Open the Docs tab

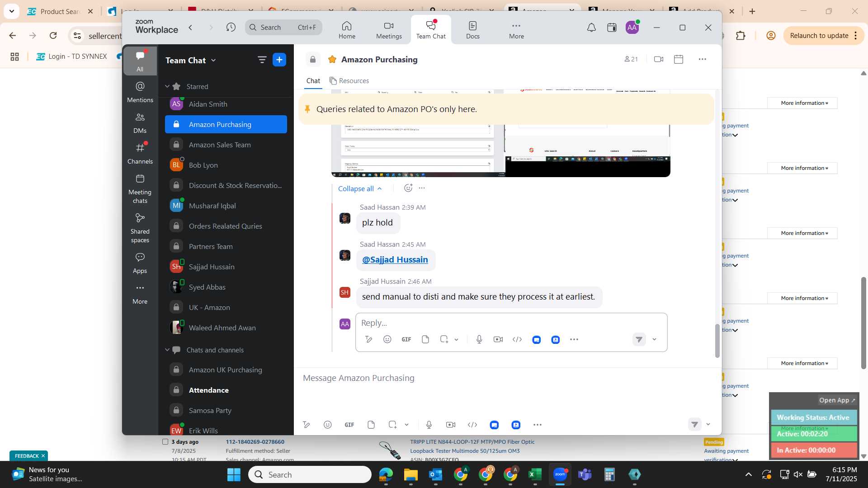point(472,30)
